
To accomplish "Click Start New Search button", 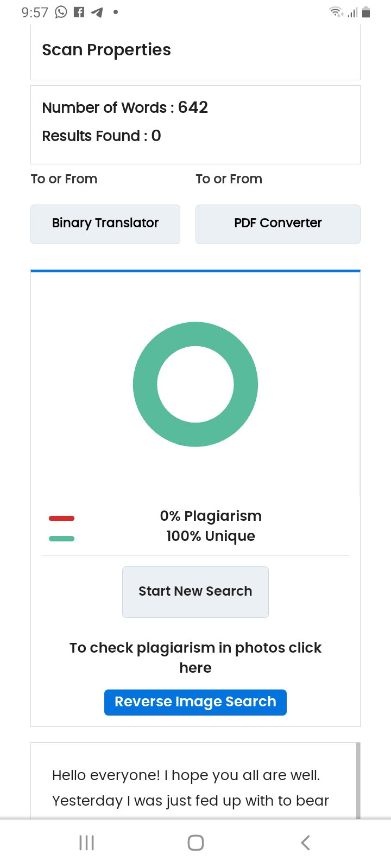I will tap(195, 592).
